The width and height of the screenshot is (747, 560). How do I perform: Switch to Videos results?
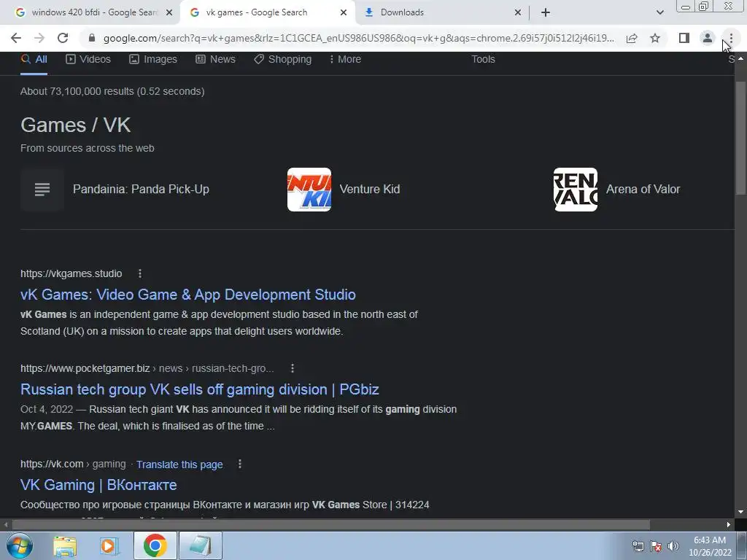point(88,60)
